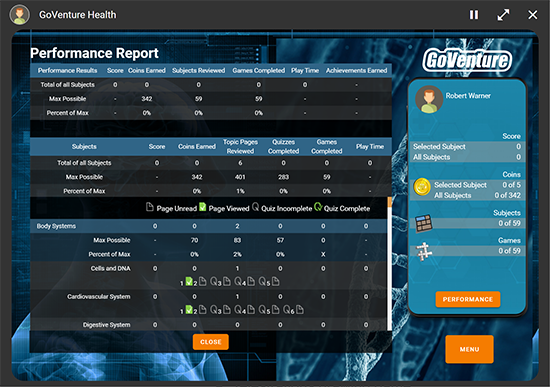This screenshot has height=387, width=550.
Task: Click the green Quiz Complete legend icon
Action: coord(318,207)
